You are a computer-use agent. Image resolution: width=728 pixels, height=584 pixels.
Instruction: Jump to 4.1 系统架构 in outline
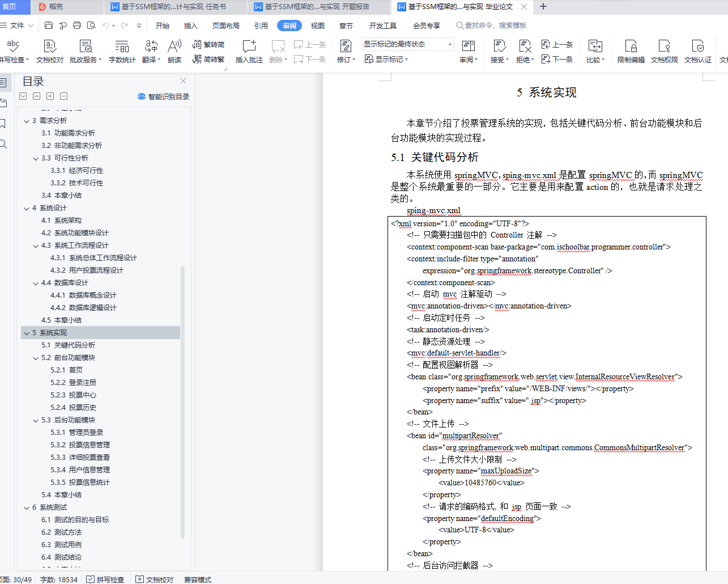point(61,221)
